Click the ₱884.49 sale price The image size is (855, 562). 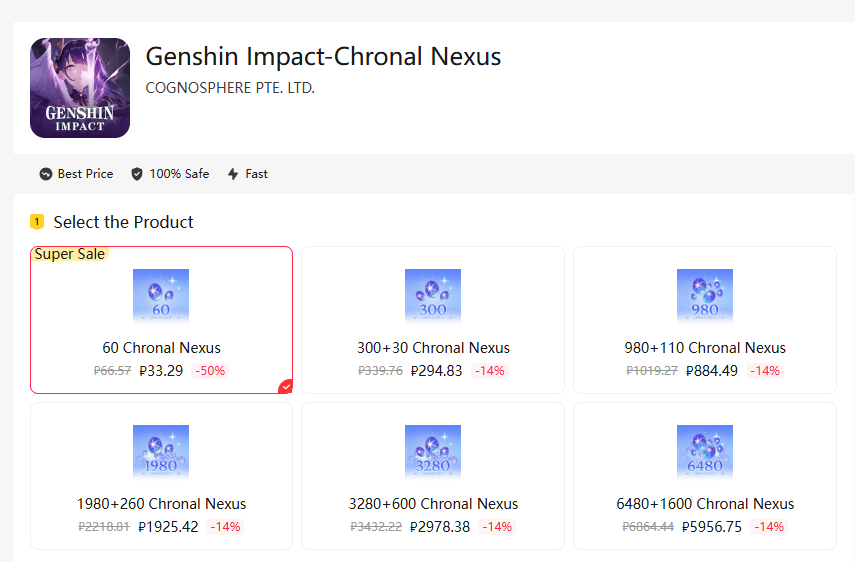[x=712, y=371]
